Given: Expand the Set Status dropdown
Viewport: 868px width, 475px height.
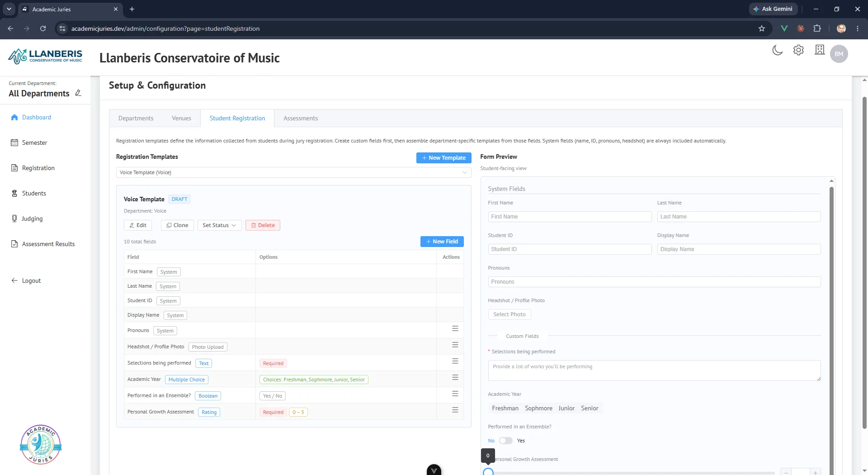Looking at the screenshot, I should coord(219,225).
